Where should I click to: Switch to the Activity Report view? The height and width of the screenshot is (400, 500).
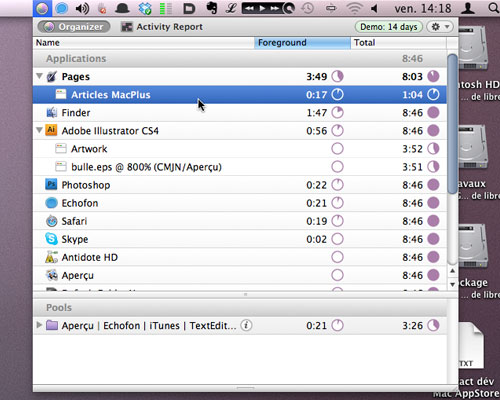162,27
